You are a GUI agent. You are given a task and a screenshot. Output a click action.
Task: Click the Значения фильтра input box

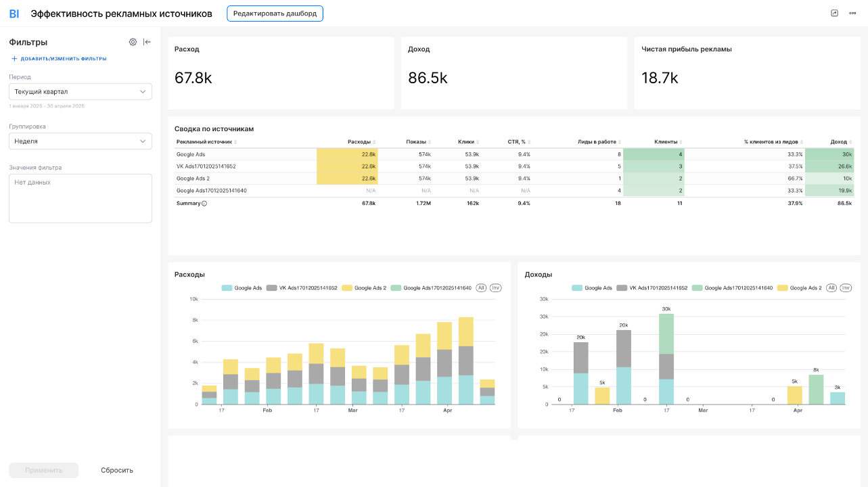coord(80,198)
